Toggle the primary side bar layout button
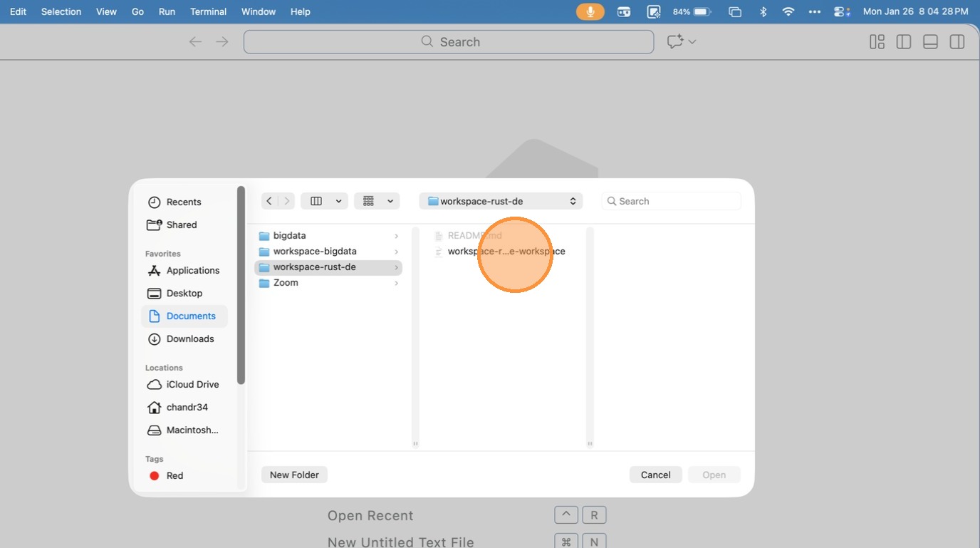980x548 pixels. [x=904, y=42]
